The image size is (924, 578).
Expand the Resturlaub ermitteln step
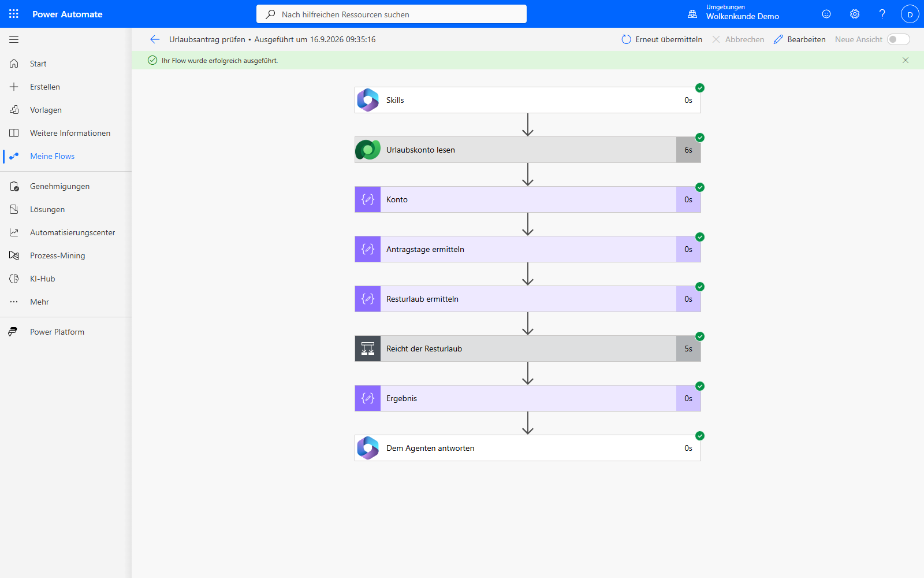pos(528,299)
